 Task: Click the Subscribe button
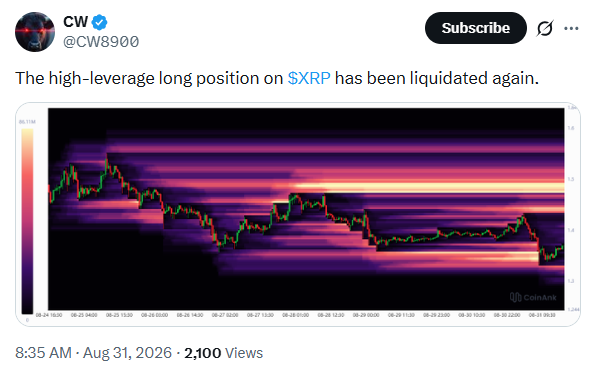point(476,28)
